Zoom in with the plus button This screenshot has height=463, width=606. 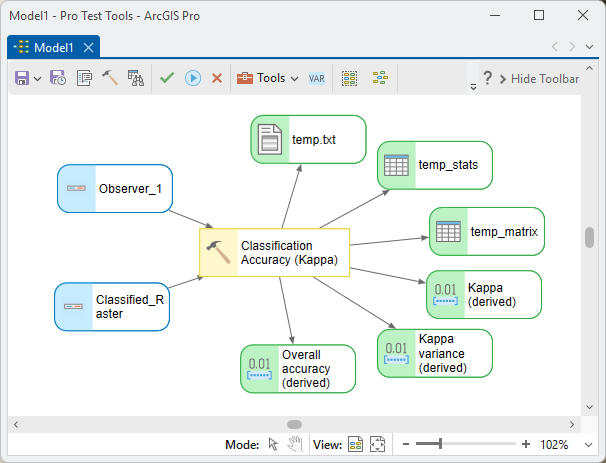[x=526, y=444]
